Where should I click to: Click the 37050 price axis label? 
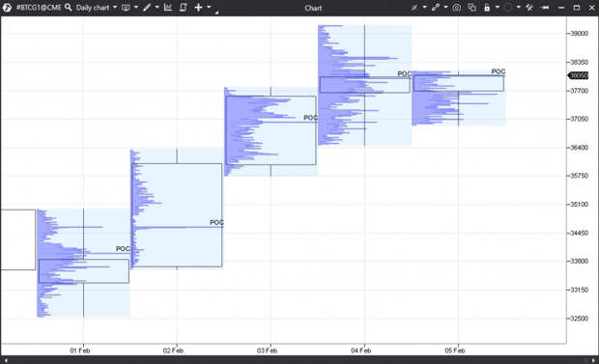579,119
